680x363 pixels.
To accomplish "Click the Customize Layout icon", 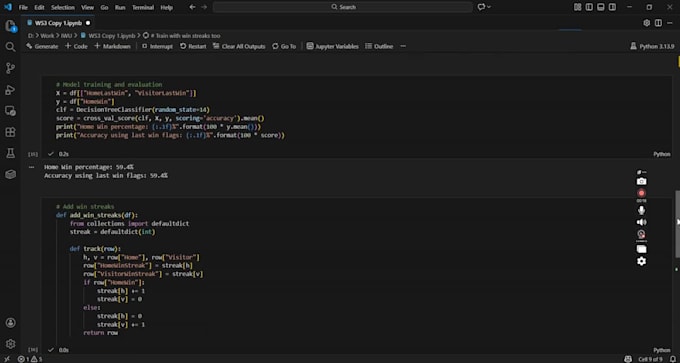I will [x=577, y=7].
